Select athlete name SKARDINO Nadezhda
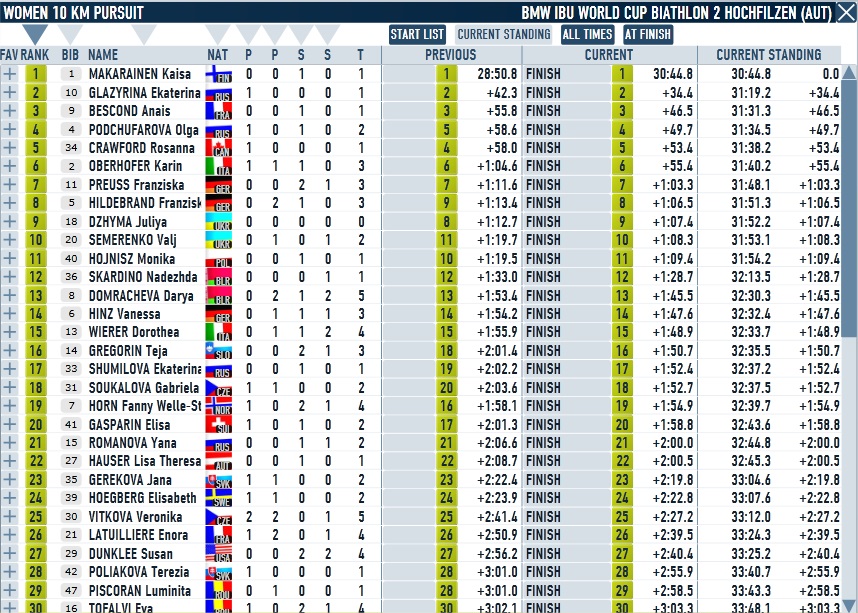The image size is (858, 613). pyautogui.click(x=143, y=277)
